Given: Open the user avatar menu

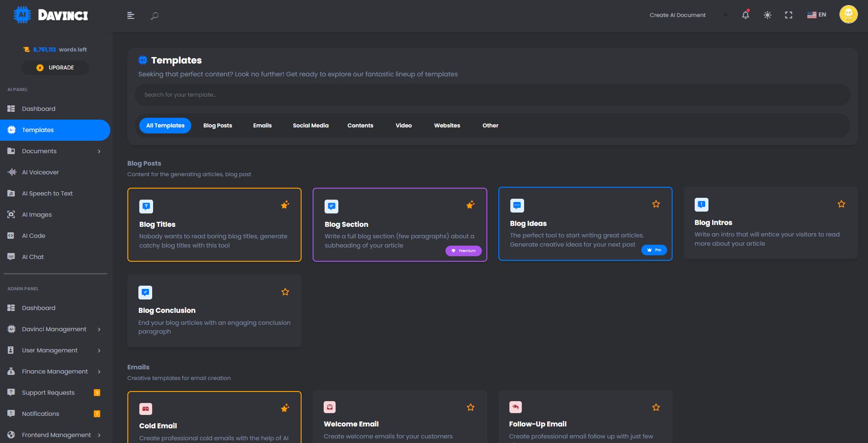Looking at the screenshot, I should pos(849,14).
